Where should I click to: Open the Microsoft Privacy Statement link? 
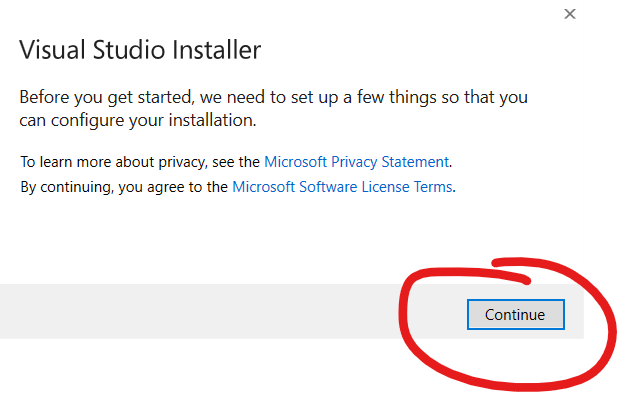tap(356, 162)
